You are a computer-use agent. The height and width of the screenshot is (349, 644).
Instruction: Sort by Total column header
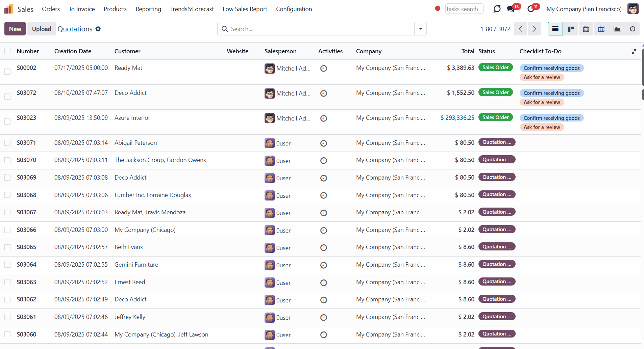pyautogui.click(x=468, y=51)
